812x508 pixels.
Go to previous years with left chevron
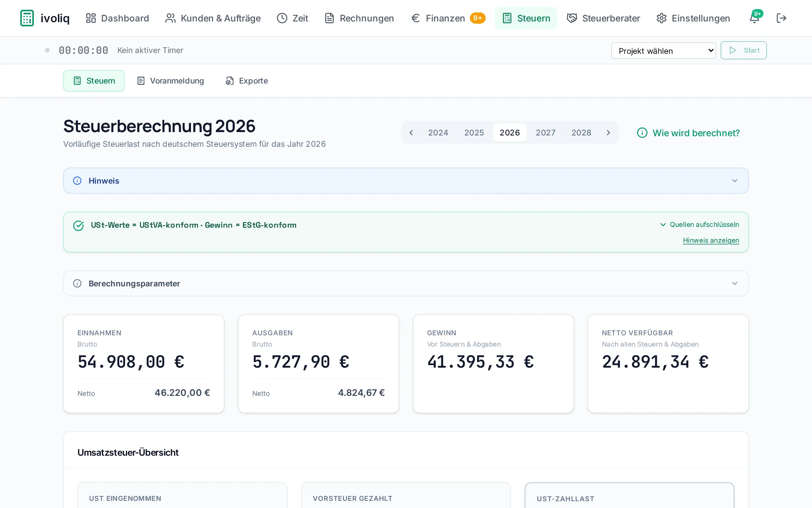(x=411, y=132)
